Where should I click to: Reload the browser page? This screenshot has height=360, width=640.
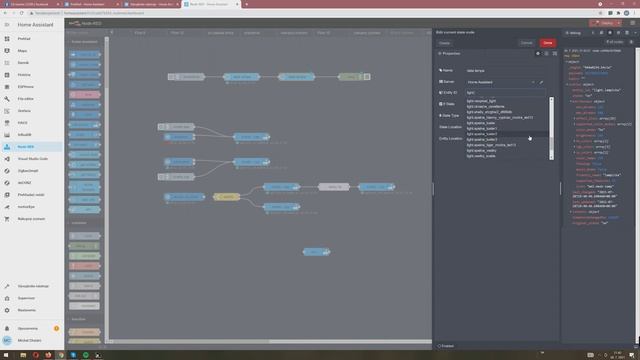click(22, 13)
